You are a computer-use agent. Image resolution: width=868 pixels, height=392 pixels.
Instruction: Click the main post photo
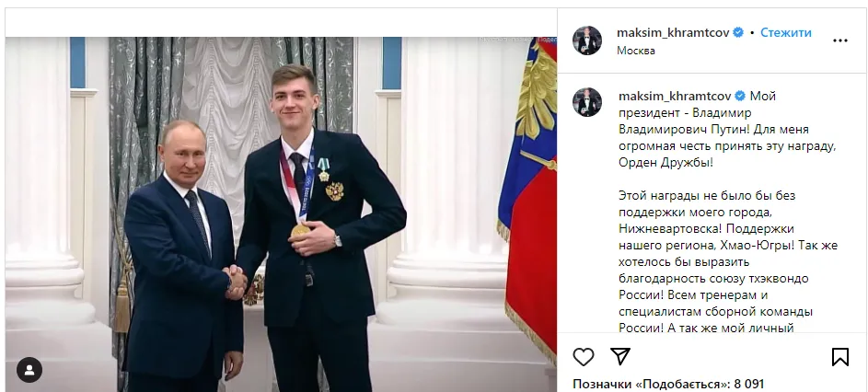point(281,214)
